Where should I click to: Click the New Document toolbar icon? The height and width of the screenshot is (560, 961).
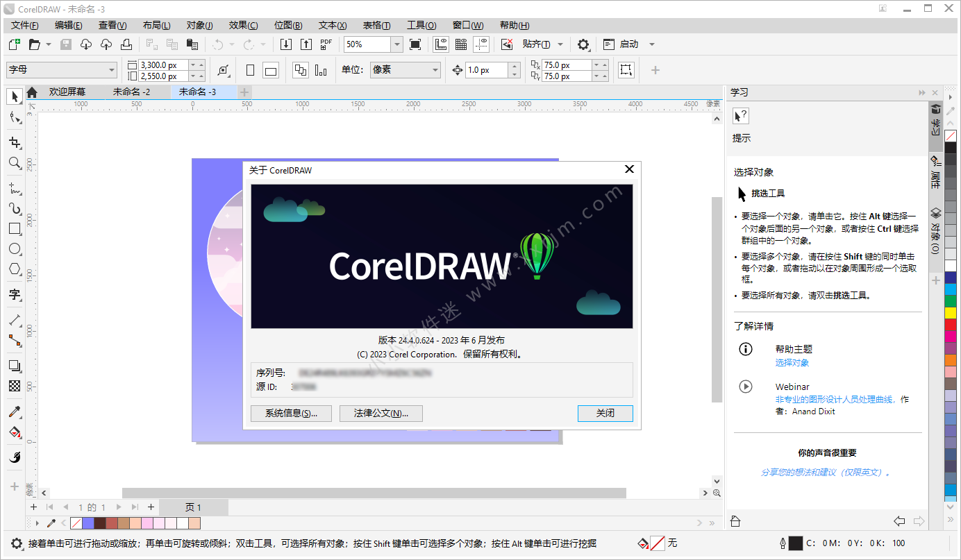[14, 44]
